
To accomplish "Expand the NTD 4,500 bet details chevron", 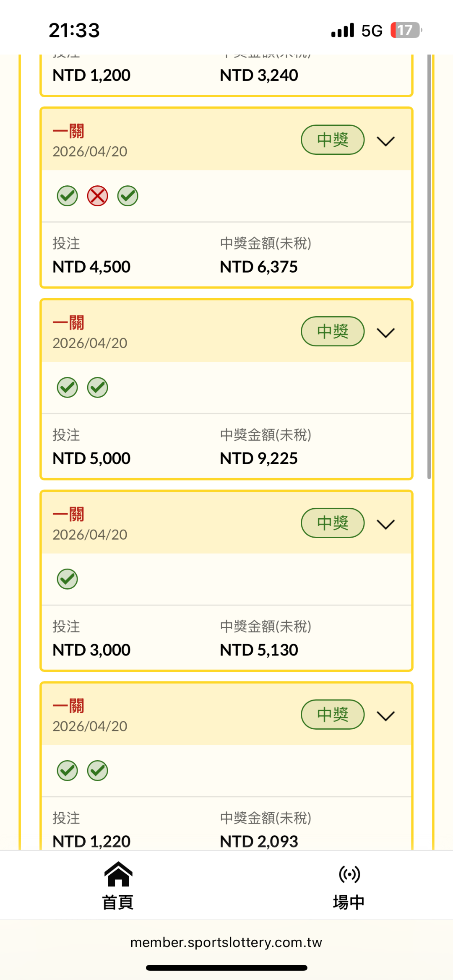I will coord(385,141).
